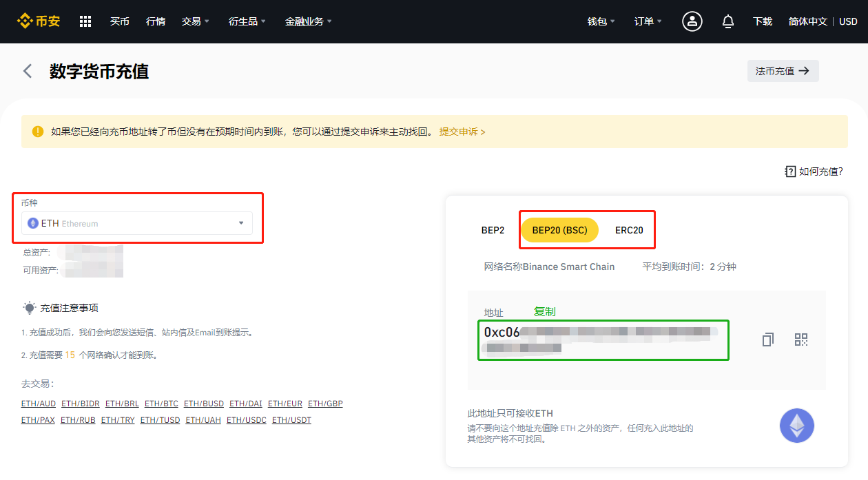Click the 法币充值 button
The height and width of the screenshot is (480, 868).
pyautogui.click(x=783, y=71)
